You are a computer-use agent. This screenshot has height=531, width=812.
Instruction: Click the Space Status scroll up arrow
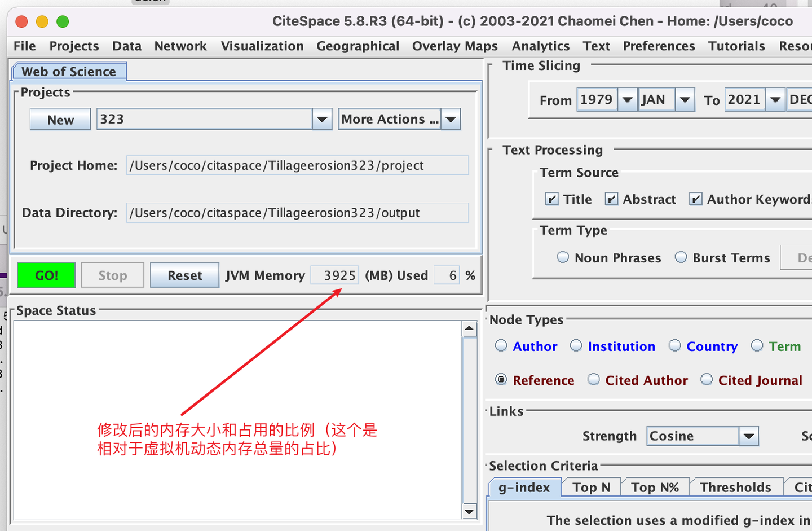tap(469, 328)
